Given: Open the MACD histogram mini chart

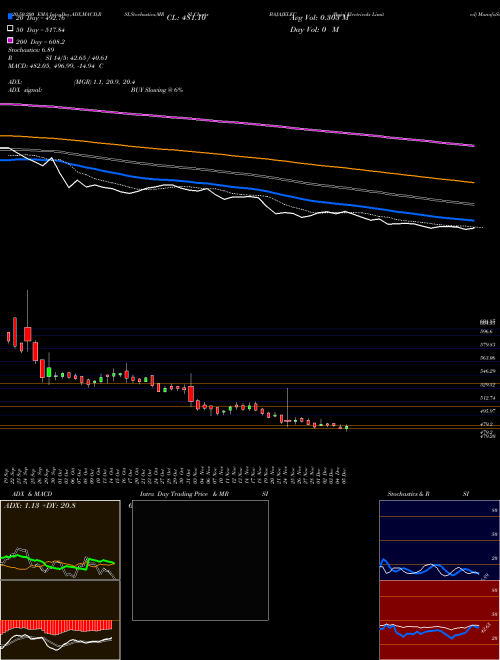Looking at the screenshot, I should coord(60,620).
